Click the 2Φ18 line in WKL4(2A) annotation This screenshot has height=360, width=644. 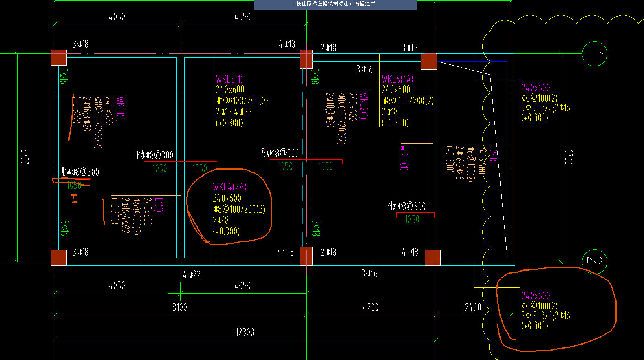coord(221,221)
